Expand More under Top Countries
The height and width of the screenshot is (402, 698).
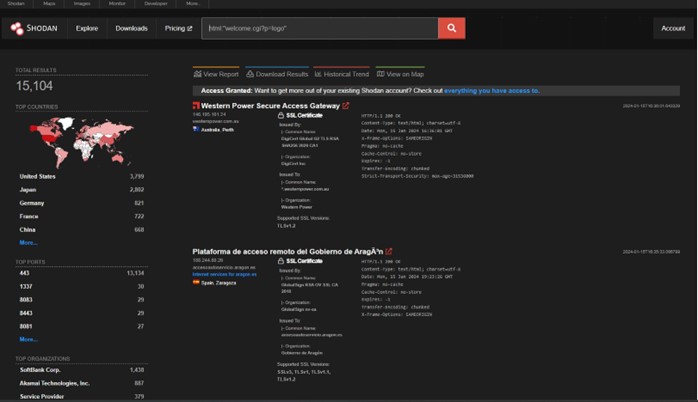click(28, 243)
